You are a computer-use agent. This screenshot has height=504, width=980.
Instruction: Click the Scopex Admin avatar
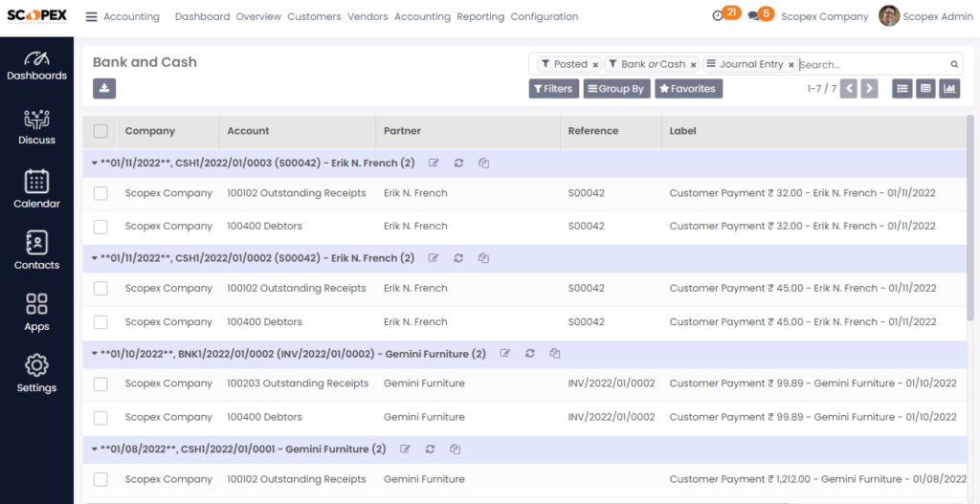[x=889, y=16]
